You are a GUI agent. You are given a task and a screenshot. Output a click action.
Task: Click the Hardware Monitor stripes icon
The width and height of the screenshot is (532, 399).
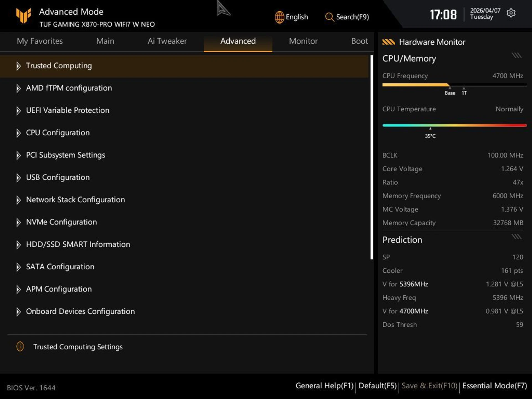click(x=388, y=42)
